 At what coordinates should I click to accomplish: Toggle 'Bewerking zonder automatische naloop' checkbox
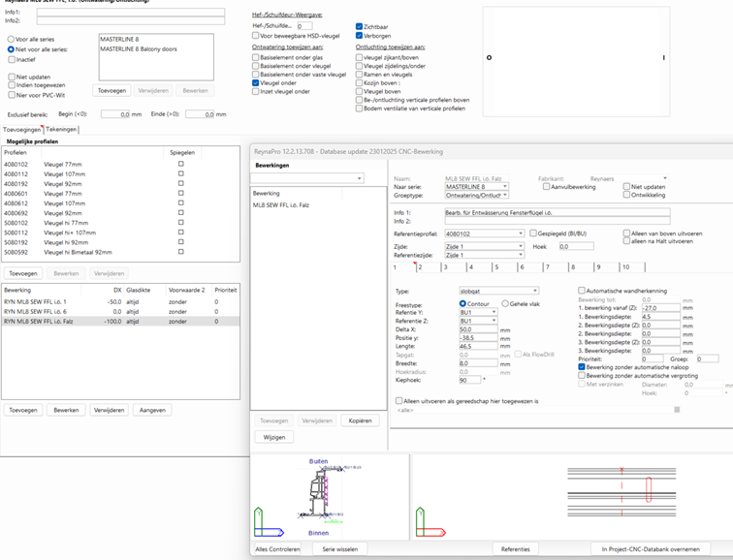[582, 367]
